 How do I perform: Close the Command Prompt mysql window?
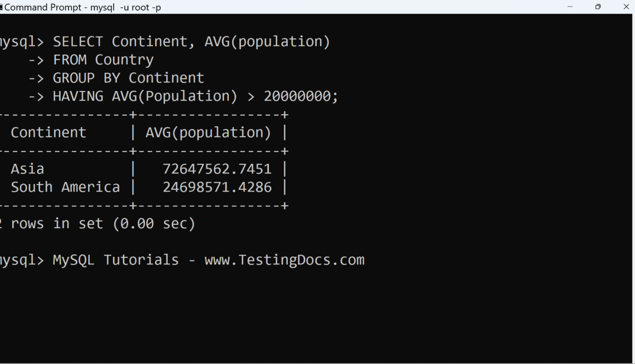pyautogui.click(x=626, y=7)
